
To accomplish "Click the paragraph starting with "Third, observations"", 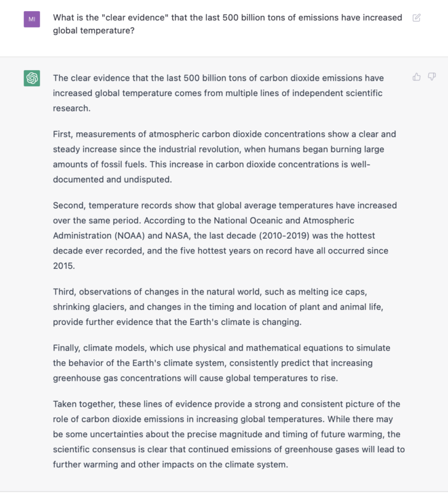I will click(220, 306).
